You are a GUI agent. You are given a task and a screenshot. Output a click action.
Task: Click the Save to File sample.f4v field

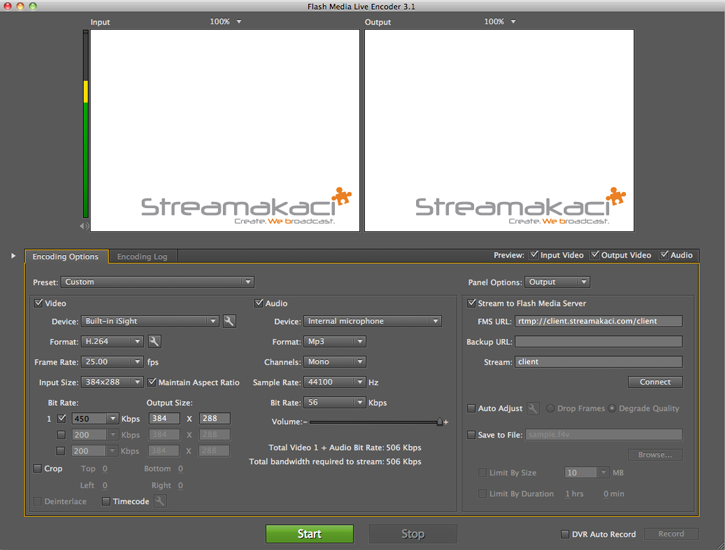pos(604,435)
